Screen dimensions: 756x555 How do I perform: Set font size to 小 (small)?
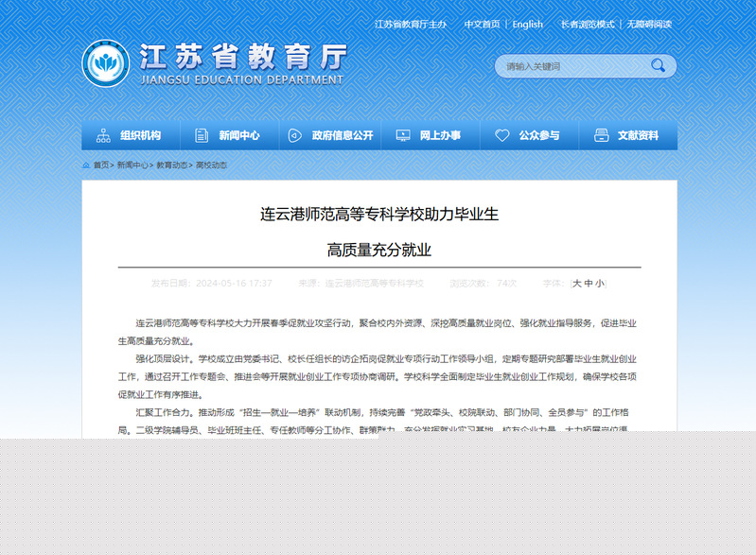tap(599, 283)
